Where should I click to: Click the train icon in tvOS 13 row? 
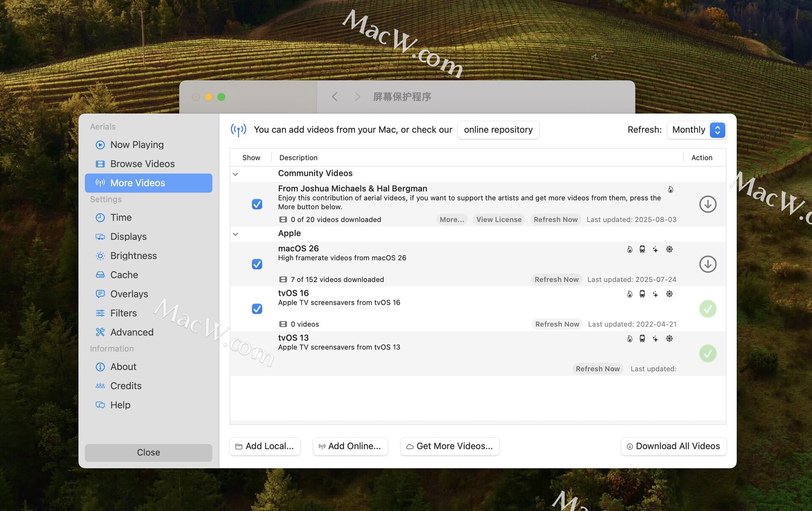click(642, 338)
